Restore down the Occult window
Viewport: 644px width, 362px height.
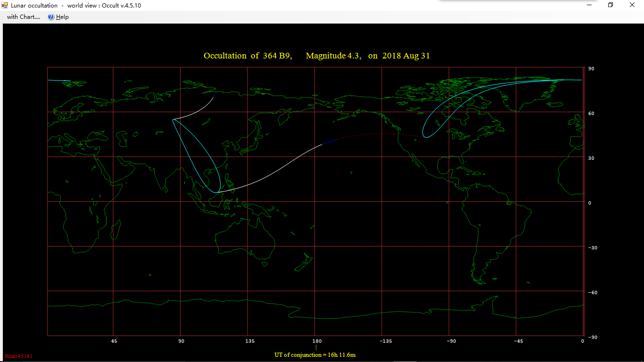pyautogui.click(x=611, y=5)
